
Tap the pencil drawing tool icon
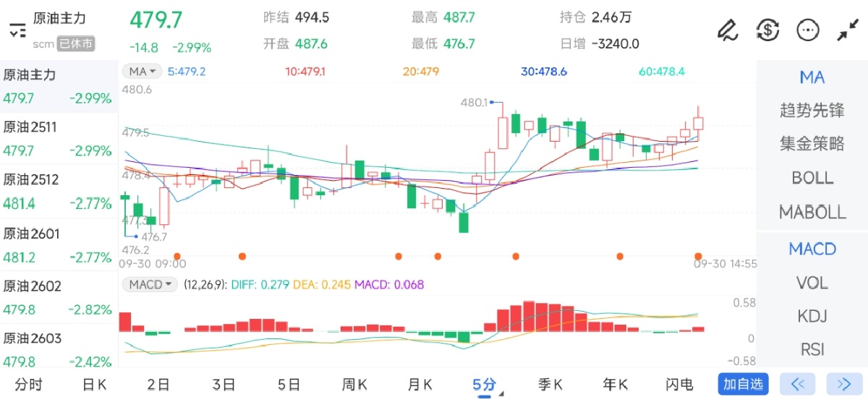[x=726, y=30]
